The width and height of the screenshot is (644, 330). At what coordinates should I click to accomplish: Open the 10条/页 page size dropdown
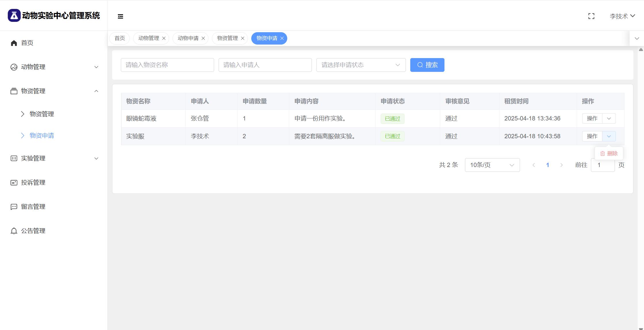click(x=492, y=165)
